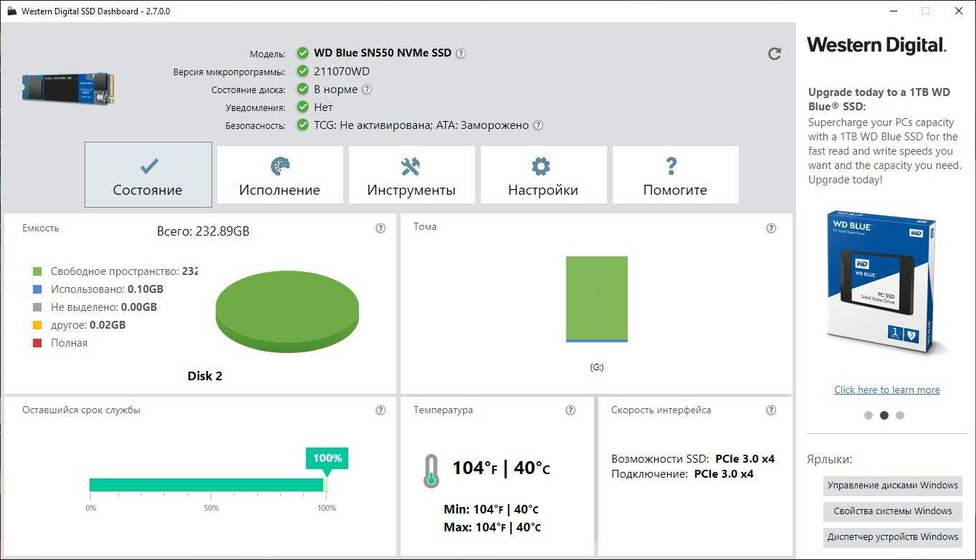Open Управление дисками Windows shortcut
The width and height of the screenshot is (976, 560).
[892, 486]
